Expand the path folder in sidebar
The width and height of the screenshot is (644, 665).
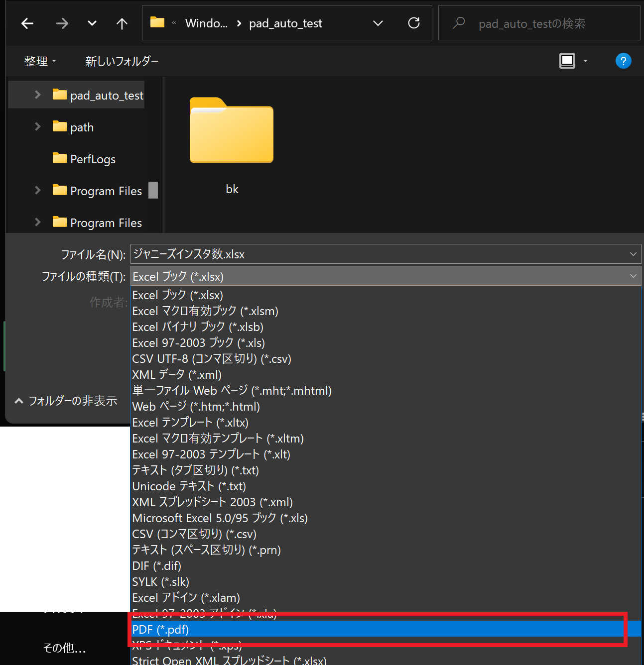click(x=37, y=126)
